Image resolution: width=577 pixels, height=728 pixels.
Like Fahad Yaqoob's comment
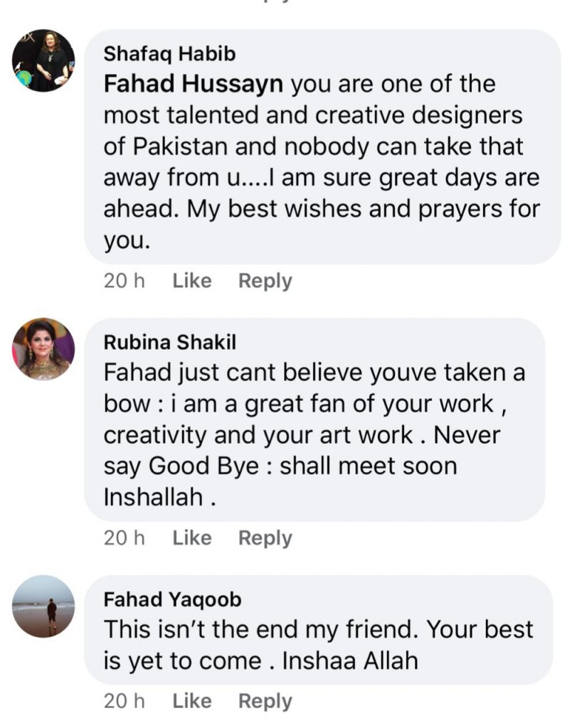coord(192,701)
